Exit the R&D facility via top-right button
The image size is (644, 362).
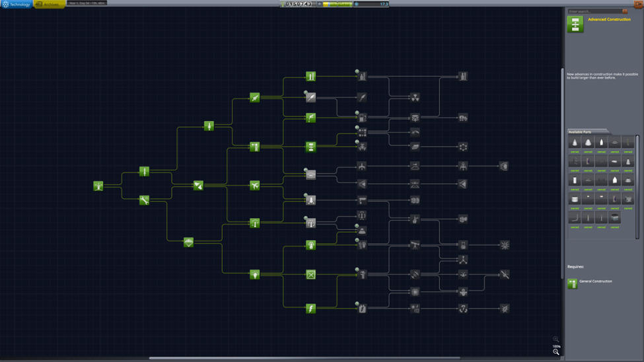tap(639, 4)
